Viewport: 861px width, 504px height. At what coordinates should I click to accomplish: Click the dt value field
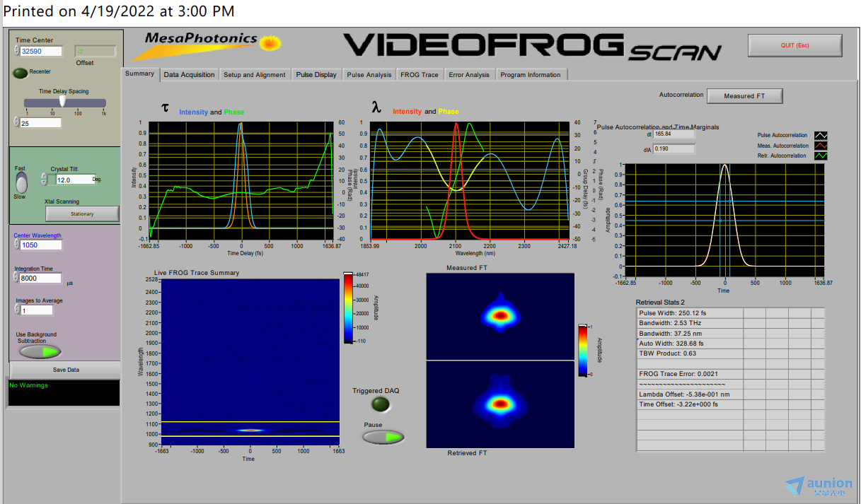click(x=674, y=134)
